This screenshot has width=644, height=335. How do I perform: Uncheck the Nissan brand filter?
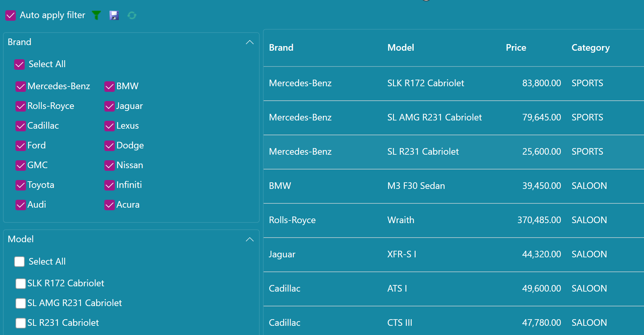pos(109,165)
